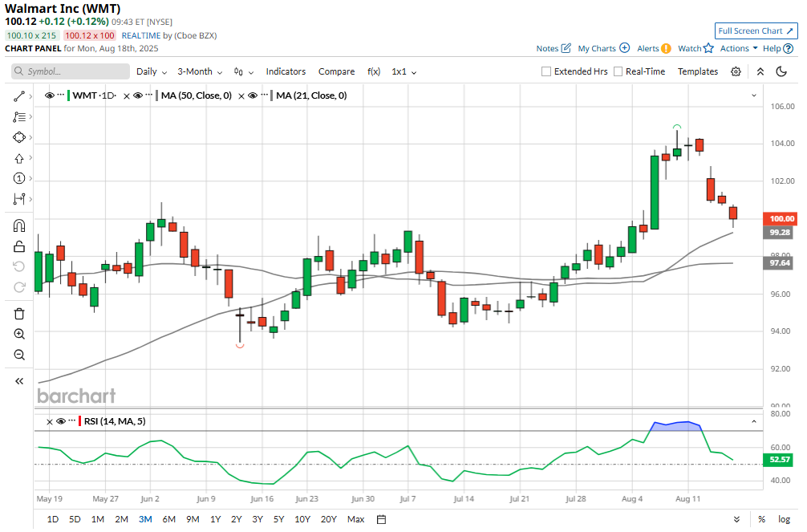This screenshot has width=807, height=532.
Task: Click the Alerts exclamation icon
Action: [x=666, y=48]
